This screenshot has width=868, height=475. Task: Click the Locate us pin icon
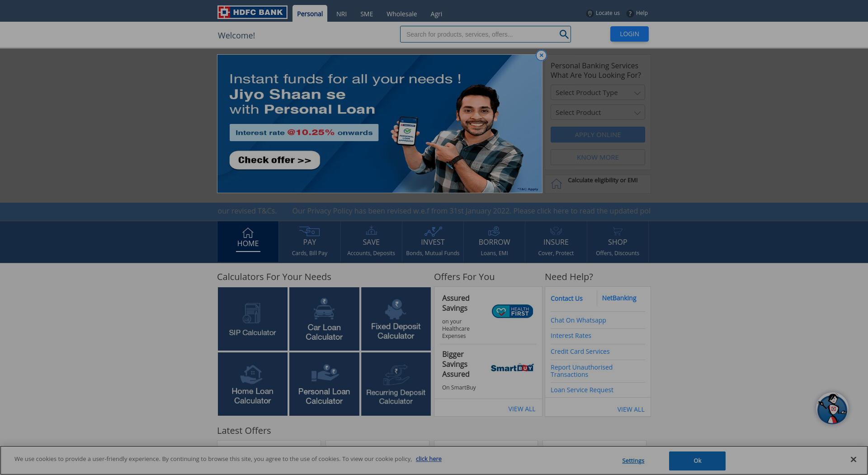click(x=590, y=14)
